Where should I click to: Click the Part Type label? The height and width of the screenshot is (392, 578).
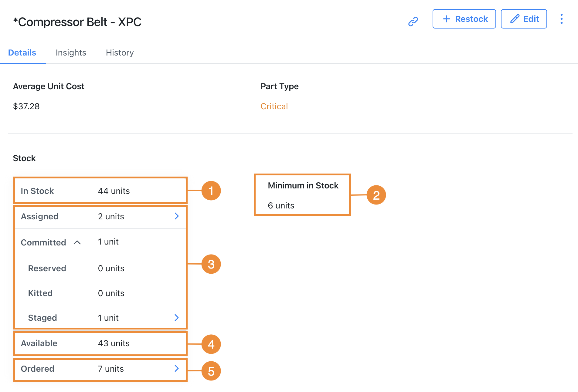click(280, 86)
